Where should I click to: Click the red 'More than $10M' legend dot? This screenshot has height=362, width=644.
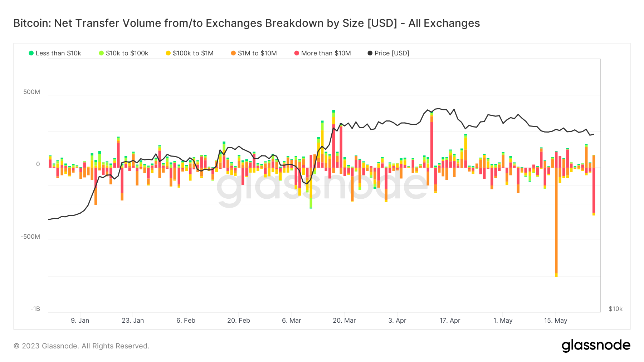click(x=297, y=53)
